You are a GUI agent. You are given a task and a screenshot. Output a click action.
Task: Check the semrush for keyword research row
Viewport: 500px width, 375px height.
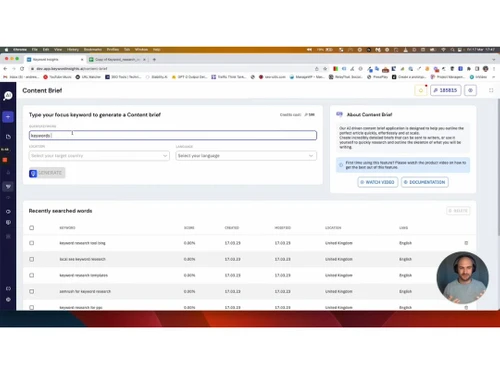pos(32,291)
